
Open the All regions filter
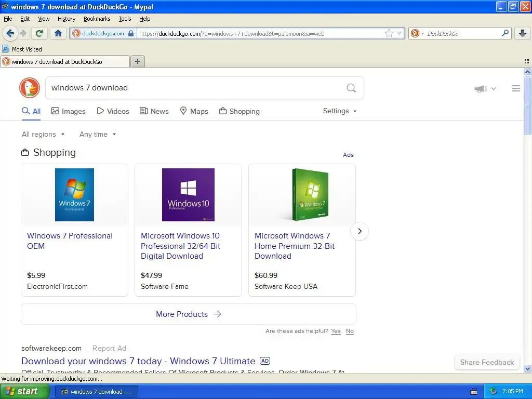pyautogui.click(x=43, y=135)
